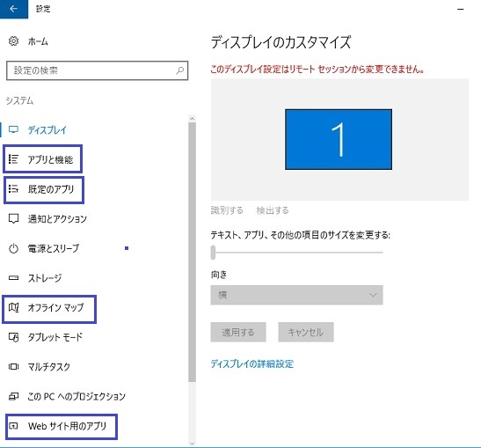Click the scrollbar up arrow in the sidebar
This screenshot has height=448, width=481.
tap(193, 119)
